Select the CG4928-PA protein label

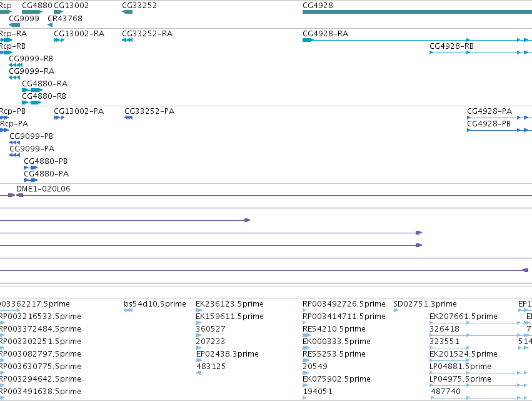489,111
